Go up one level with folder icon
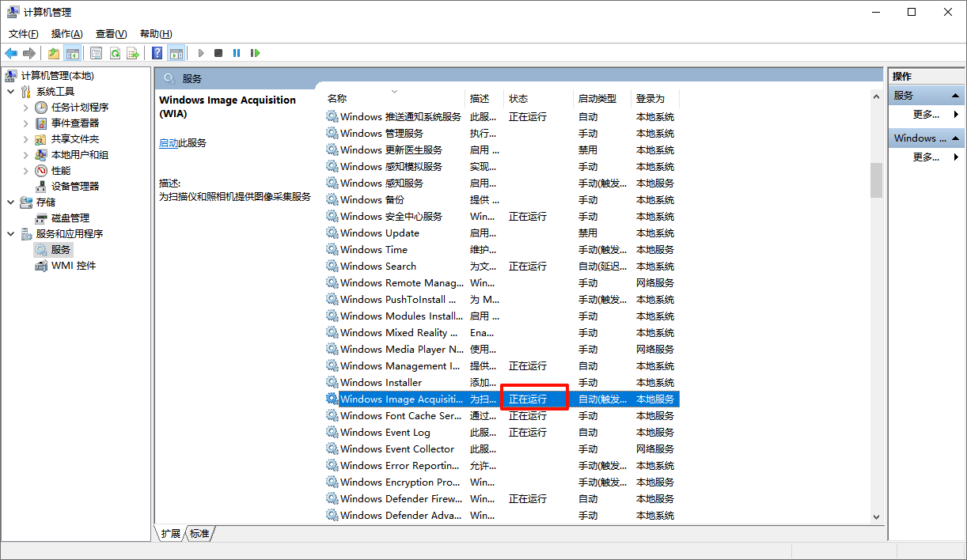This screenshot has height=560, width=967. coord(54,53)
